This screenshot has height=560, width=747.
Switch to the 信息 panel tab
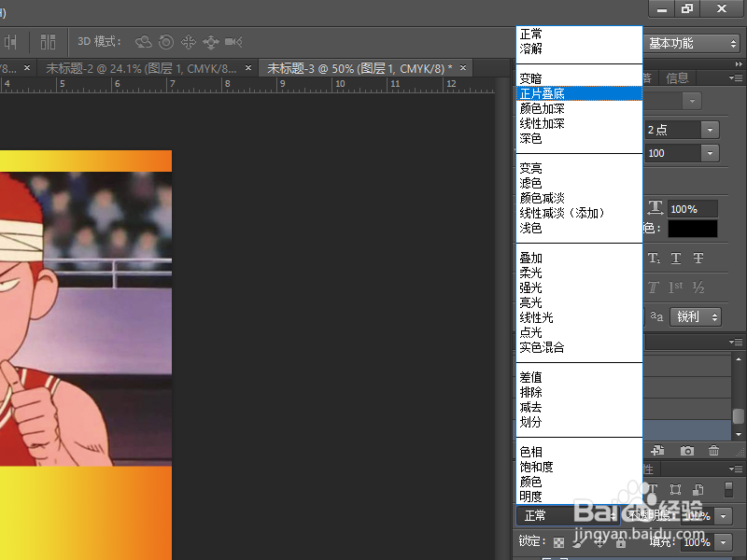pos(678,77)
